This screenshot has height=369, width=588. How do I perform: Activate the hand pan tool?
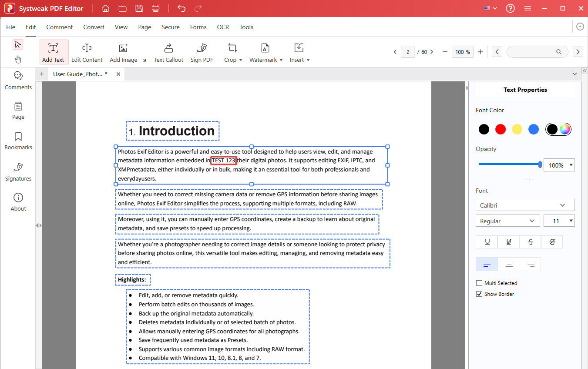coord(17,59)
